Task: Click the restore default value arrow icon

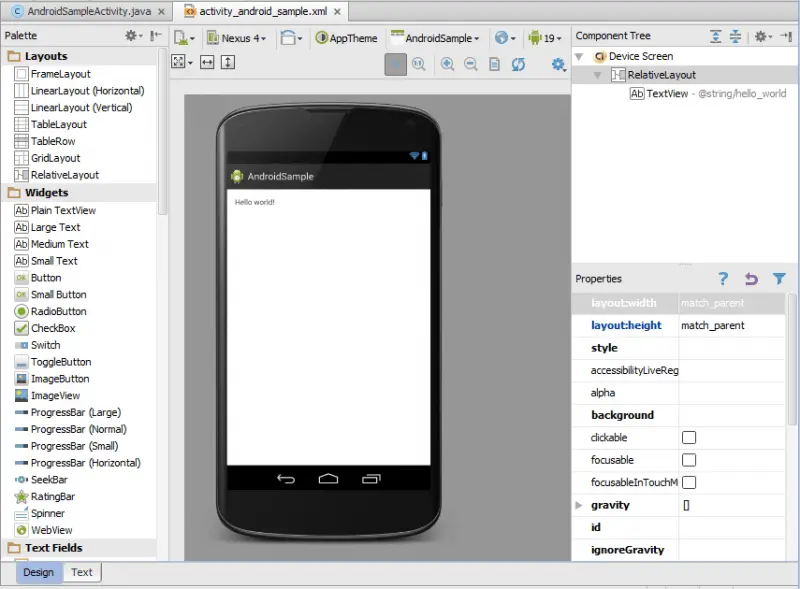Action: click(x=751, y=279)
